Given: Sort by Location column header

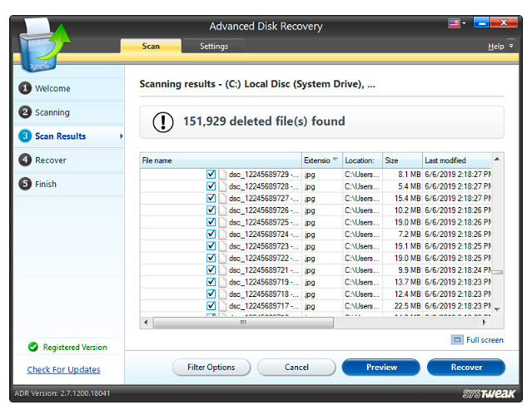Looking at the screenshot, I should pos(362,161).
